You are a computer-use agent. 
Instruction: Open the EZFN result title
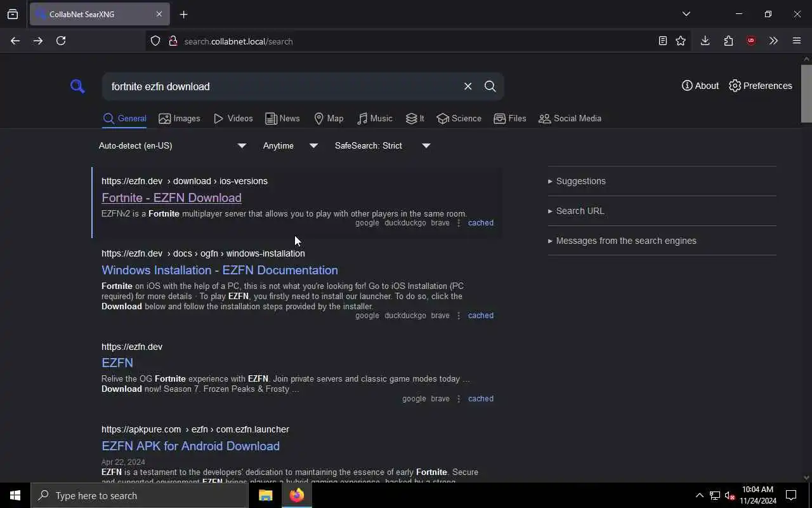[117, 363]
